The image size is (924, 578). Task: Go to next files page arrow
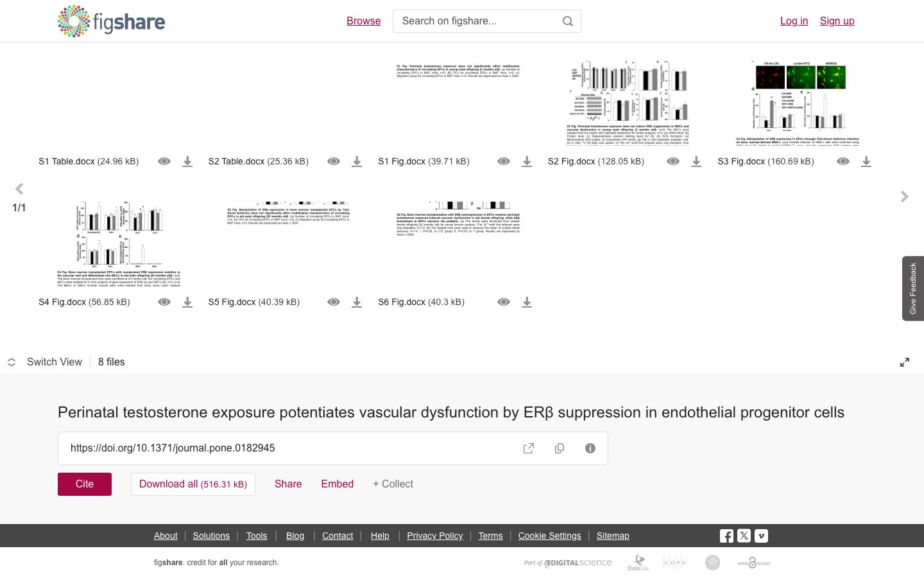905,197
